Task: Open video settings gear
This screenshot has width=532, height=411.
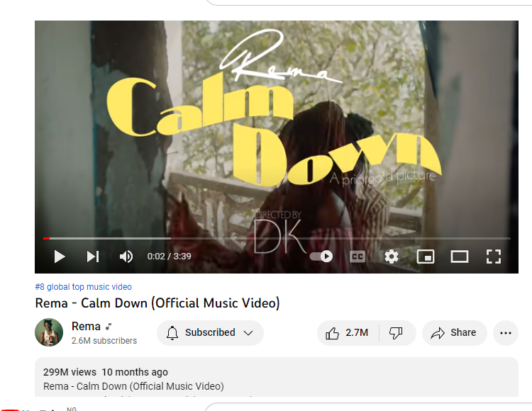Action: [x=391, y=257]
